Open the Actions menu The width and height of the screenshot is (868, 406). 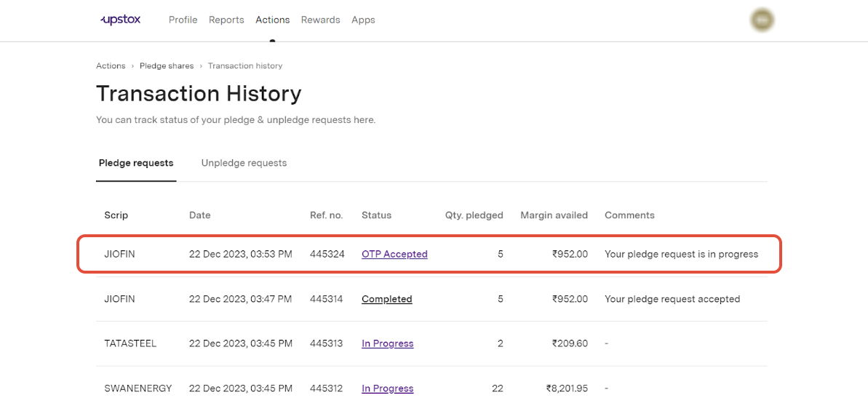tap(272, 20)
